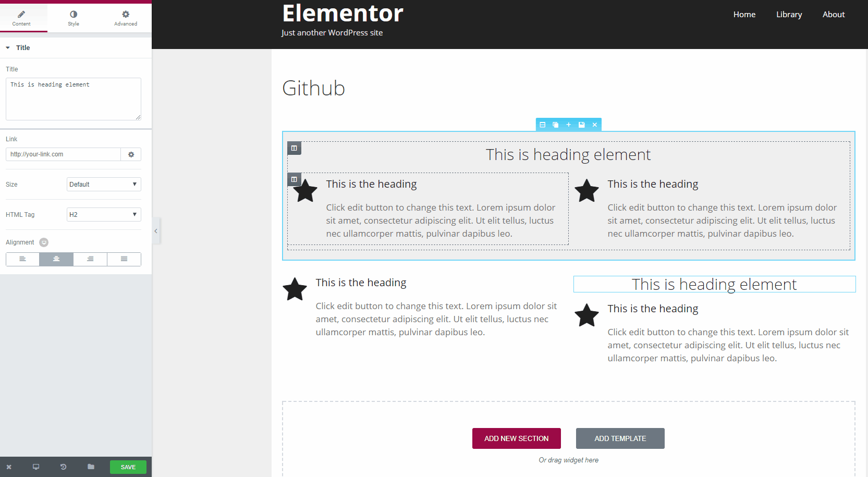Open the HTML Tag dropdown
The image size is (868, 477).
coord(103,214)
